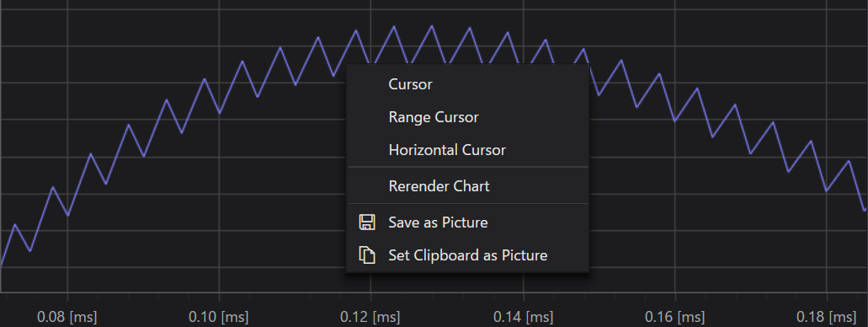Image resolution: width=868 pixels, height=327 pixels.
Task: Click the x-axis tick mark above 0.16 [ms]
Action: [x=675, y=298]
